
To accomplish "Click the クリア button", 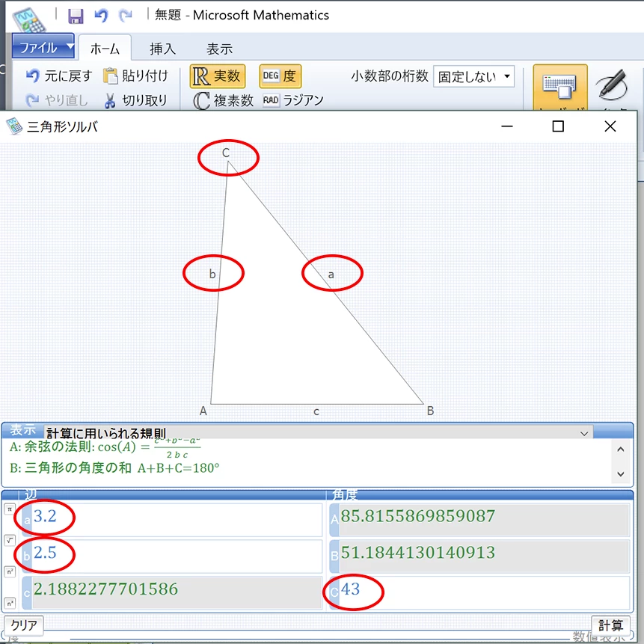I will click(x=23, y=625).
